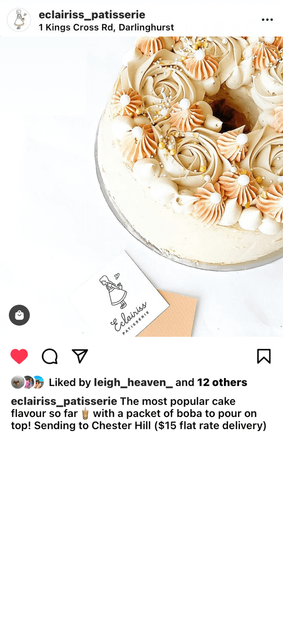Screen dimensions: 283x644
Task: Share the post using the paper plane icon
Action: click(x=80, y=356)
